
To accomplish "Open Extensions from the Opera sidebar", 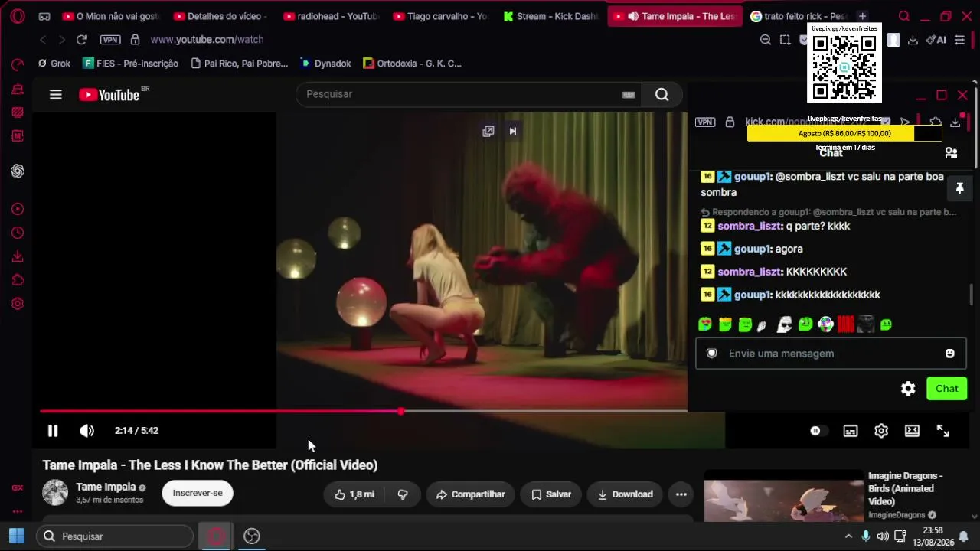I will 18,280.
